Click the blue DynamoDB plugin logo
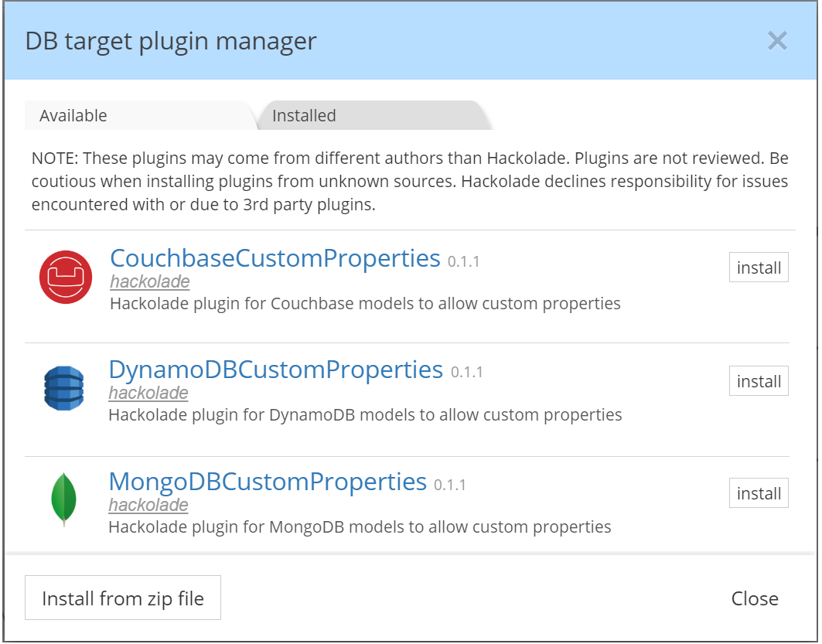822x644 pixels. tap(64, 388)
